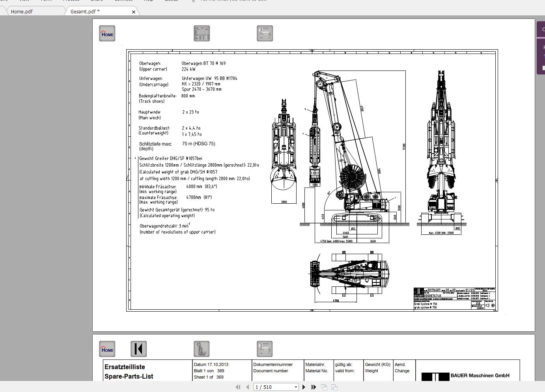Click the main winch value '2 x 23 to'
This screenshot has height=392, width=545.
click(190, 112)
